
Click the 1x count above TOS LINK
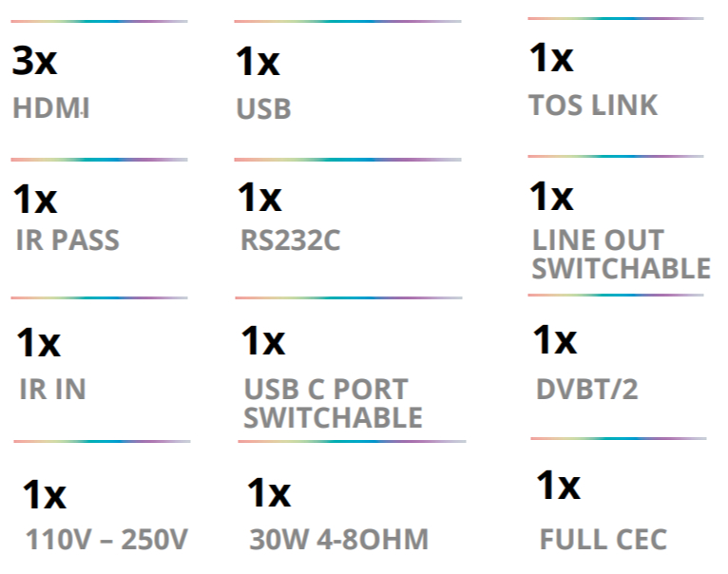(x=551, y=58)
